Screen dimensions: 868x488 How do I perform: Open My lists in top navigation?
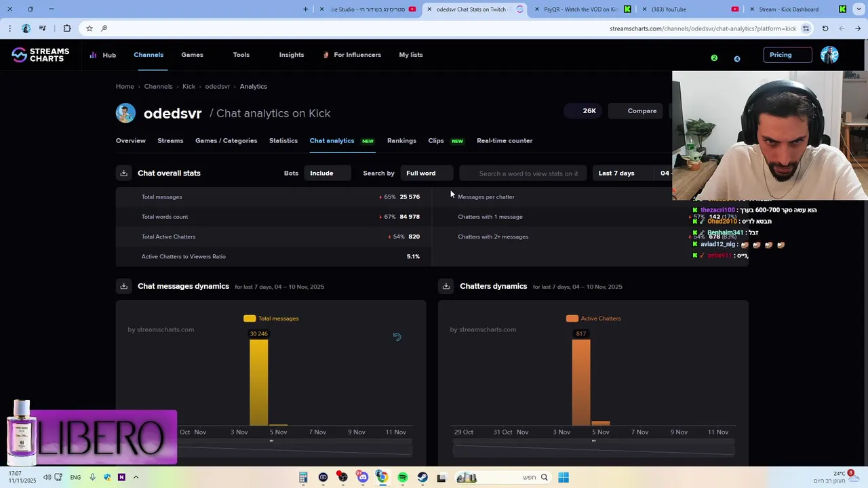[411, 55]
